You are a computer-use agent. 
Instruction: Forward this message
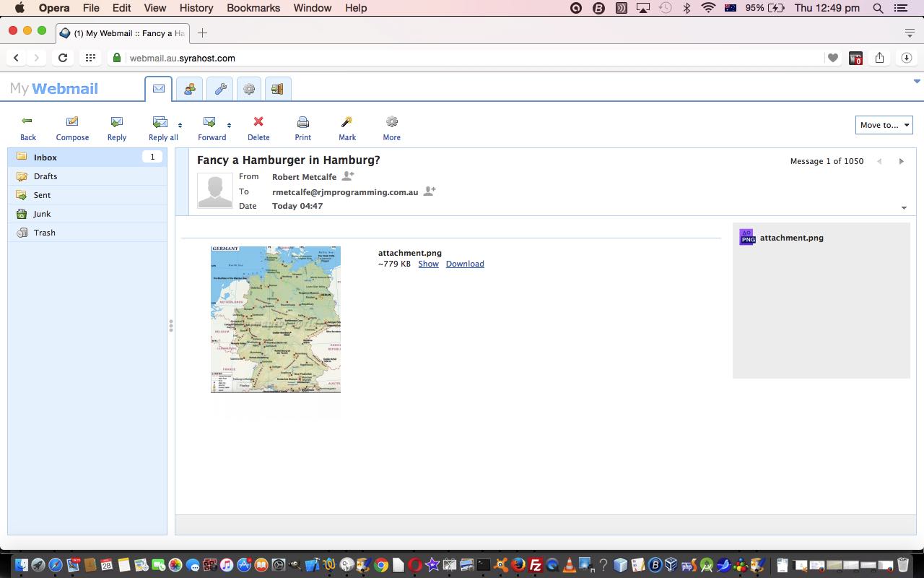click(212, 129)
